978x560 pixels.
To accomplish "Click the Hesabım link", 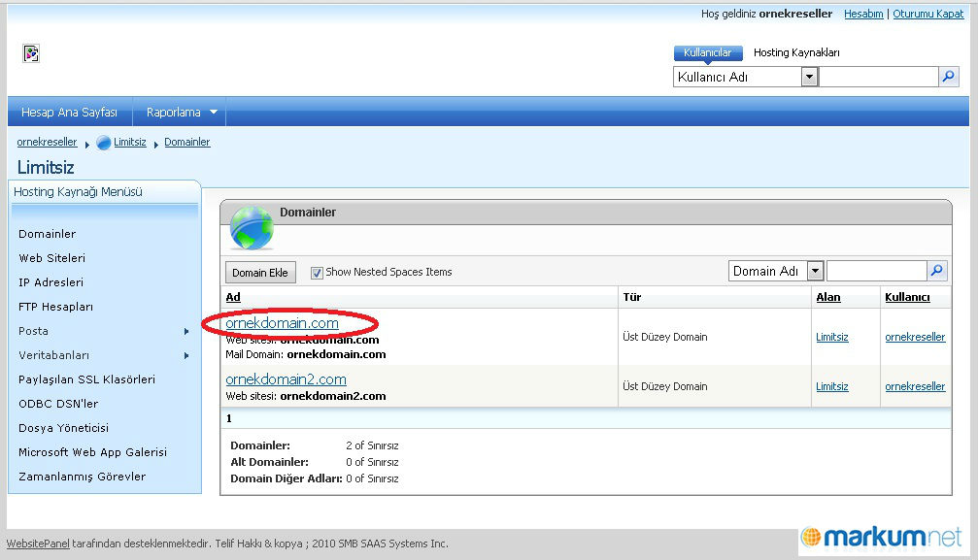I will click(x=863, y=14).
